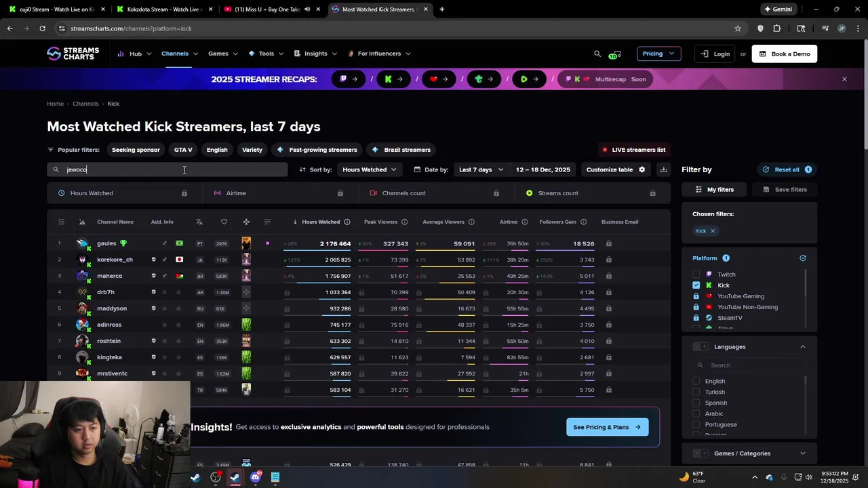The height and width of the screenshot is (488, 868).
Task: Reload the page with browser refresh icon
Action: [42, 28]
